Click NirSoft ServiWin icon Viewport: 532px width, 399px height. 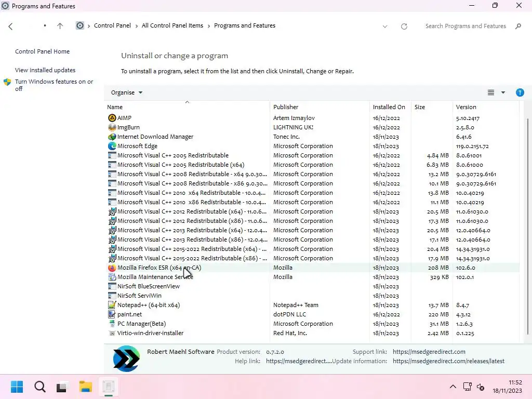[112, 296]
